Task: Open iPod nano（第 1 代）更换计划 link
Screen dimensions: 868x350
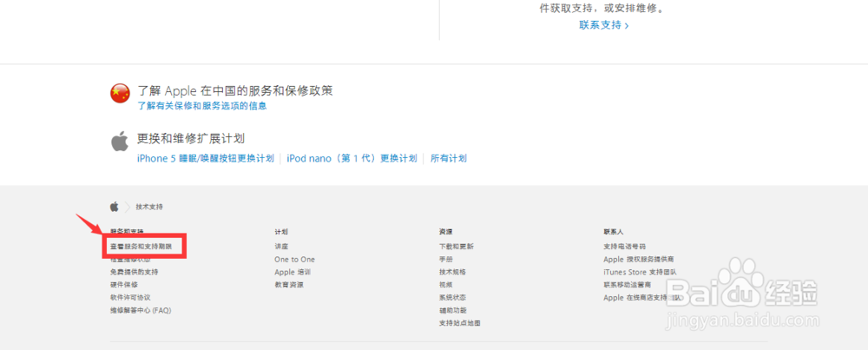Action: (x=352, y=158)
